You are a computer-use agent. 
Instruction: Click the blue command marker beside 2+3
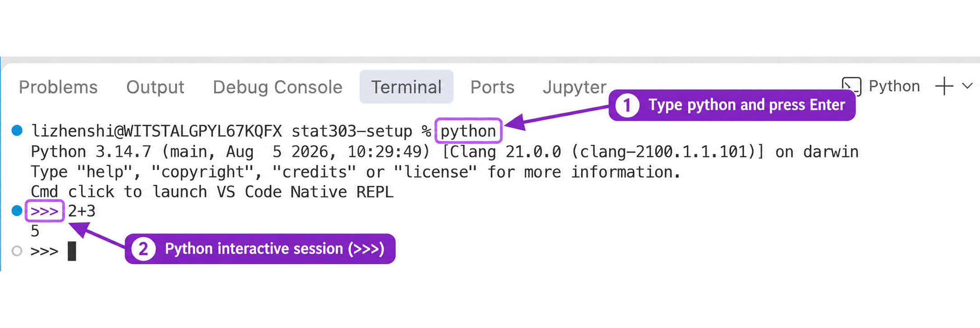(17, 211)
